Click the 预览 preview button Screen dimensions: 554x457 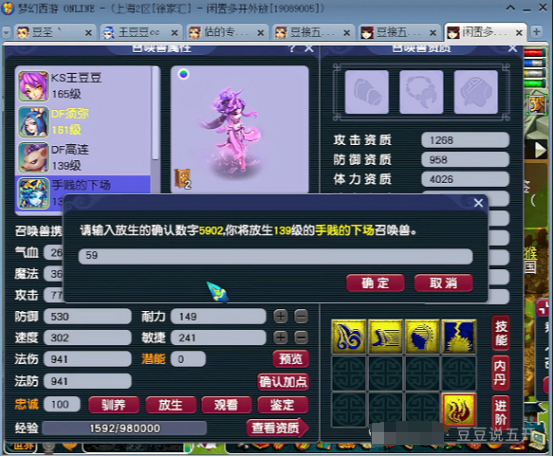291,359
